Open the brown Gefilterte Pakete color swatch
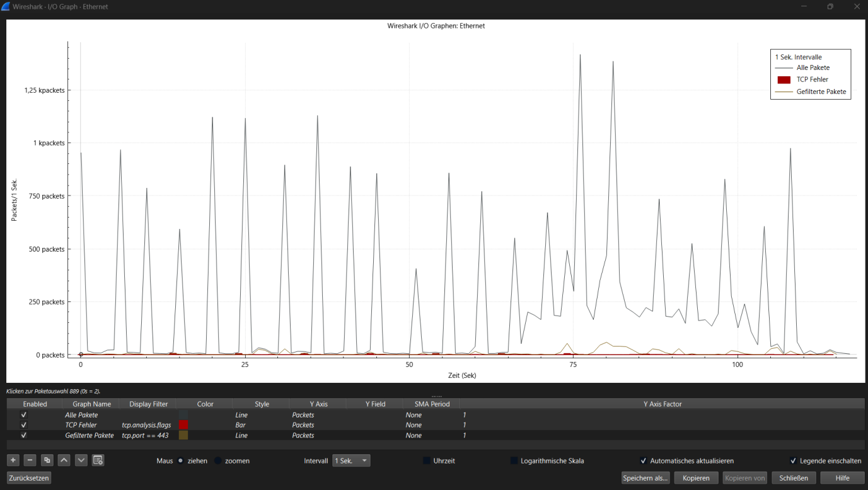This screenshot has height=490, width=868. (x=183, y=435)
